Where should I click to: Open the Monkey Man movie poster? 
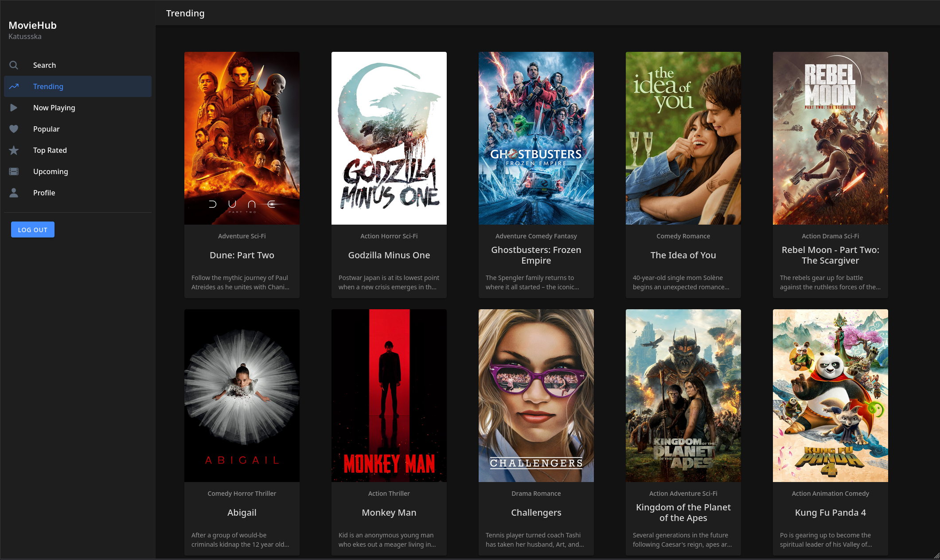pyautogui.click(x=389, y=395)
